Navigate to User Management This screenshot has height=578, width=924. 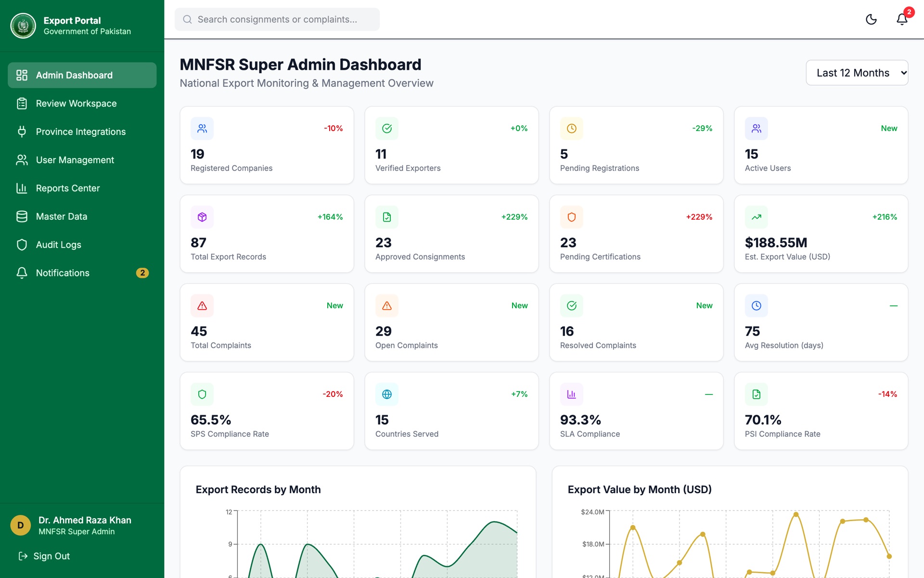tap(82, 160)
